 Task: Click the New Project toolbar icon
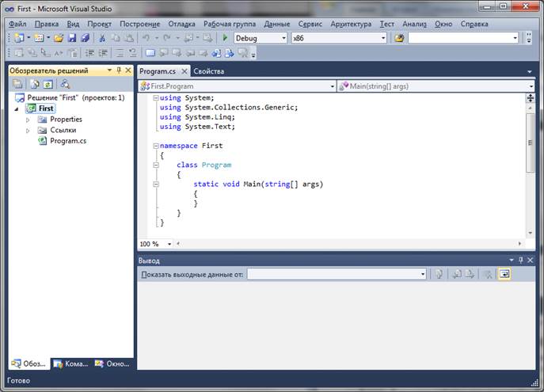tap(19, 38)
